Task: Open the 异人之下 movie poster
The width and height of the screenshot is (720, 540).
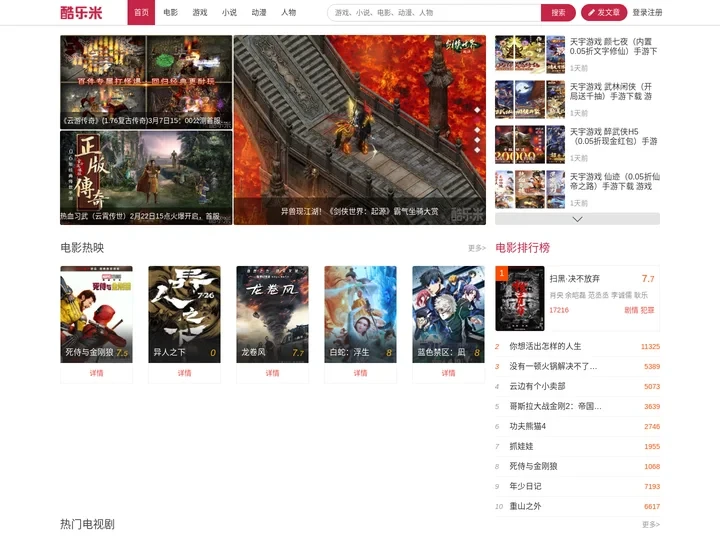Action: click(184, 315)
